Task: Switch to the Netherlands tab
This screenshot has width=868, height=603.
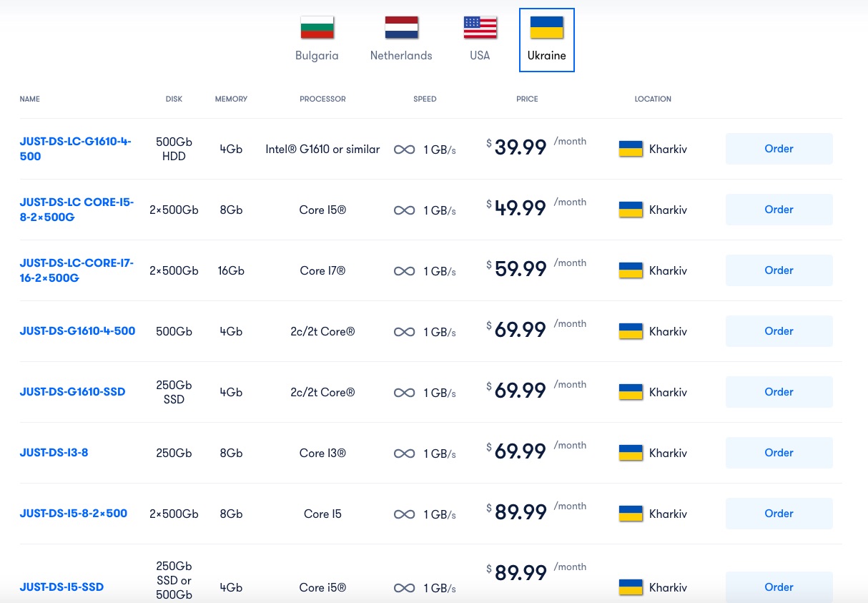Action: pos(401,41)
